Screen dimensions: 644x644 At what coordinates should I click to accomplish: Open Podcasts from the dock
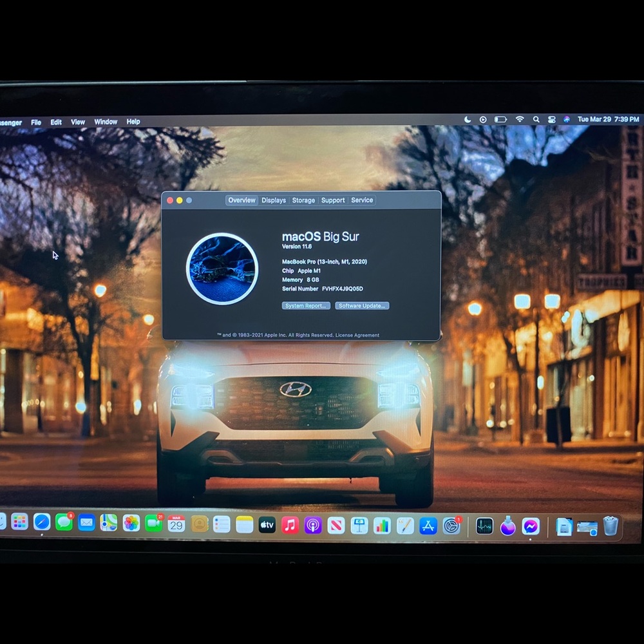pos(313,526)
